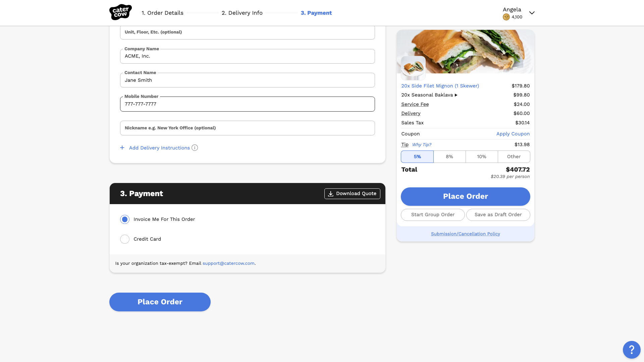The image size is (644, 362).
Task: Go to step 2. Delivery Info
Action: point(242,13)
